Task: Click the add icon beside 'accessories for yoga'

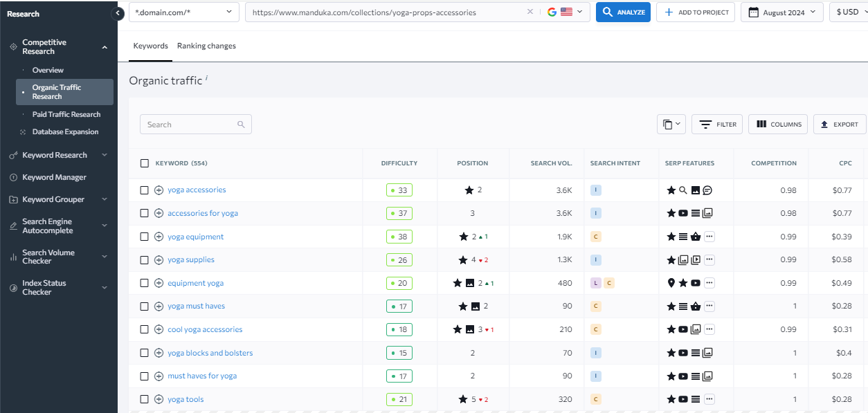Action: coord(159,213)
